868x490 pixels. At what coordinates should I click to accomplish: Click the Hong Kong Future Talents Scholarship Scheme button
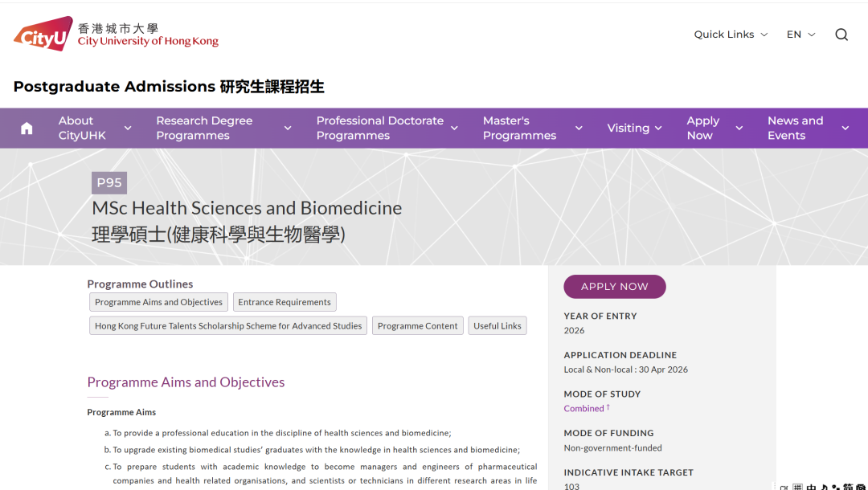click(x=228, y=325)
